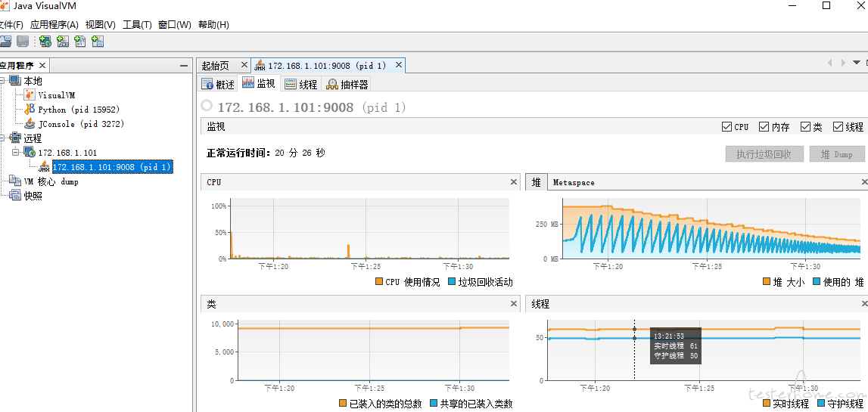
Task: Click the 正常运行时间 uptime text
Action: point(266,153)
